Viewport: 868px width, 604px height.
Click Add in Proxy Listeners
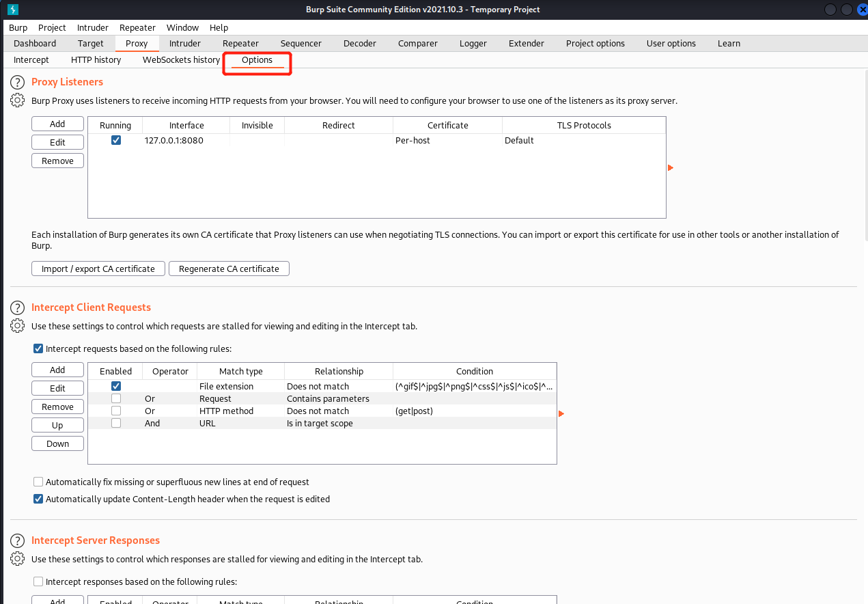[58, 124]
